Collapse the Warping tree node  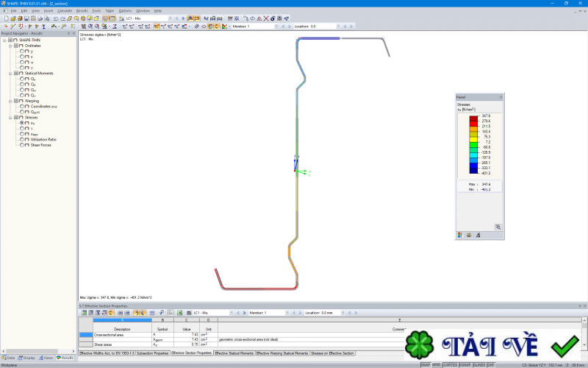10,101
